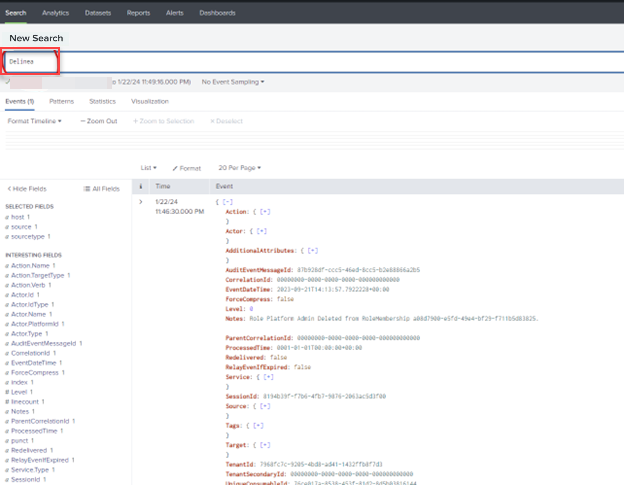This screenshot has width=624, height=485.
Task: Switch to the Statistics tab
Action: [102, 101]
